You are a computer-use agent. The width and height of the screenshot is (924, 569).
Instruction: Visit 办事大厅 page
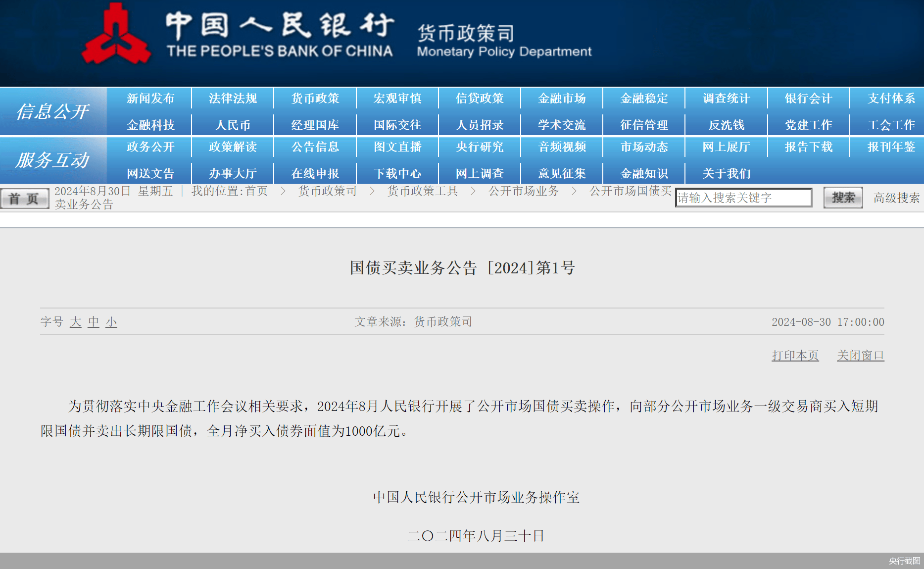click(233, 174)
